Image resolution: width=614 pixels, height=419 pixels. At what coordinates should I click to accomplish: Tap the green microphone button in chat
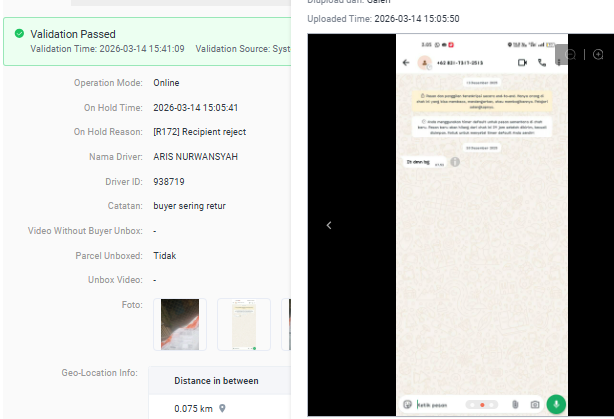556,404
